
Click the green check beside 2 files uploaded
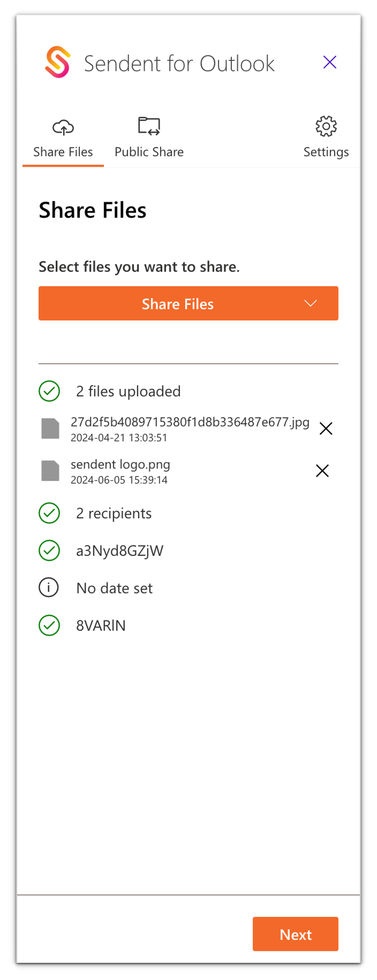[x=49, y=391]
